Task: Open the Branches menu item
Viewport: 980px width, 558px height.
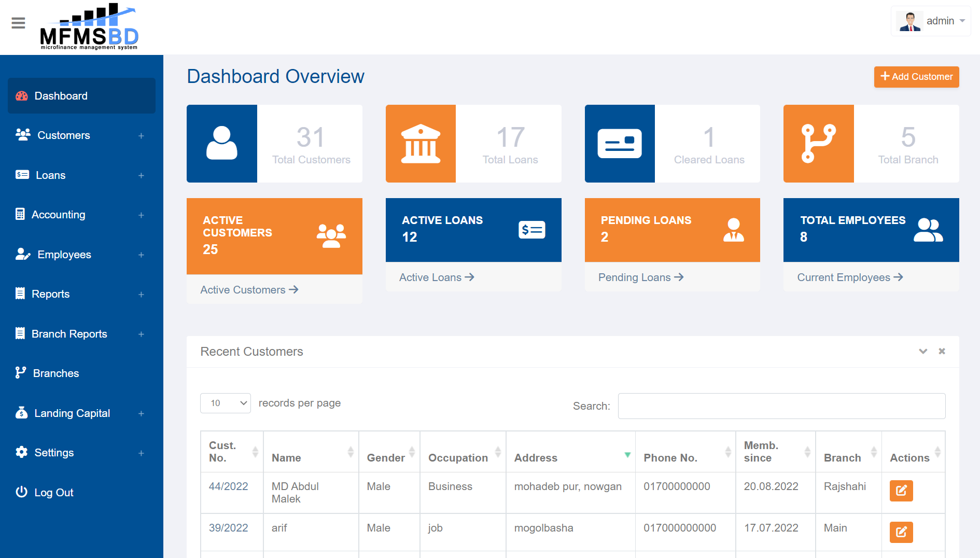Action: coord(81,373)
